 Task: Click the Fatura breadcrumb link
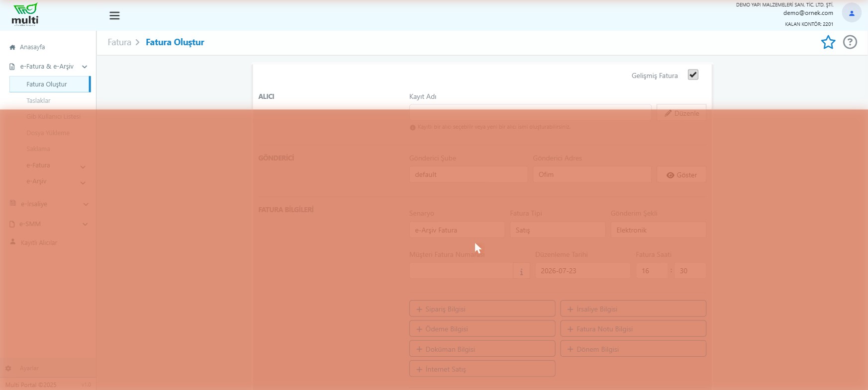click(119, 42)
